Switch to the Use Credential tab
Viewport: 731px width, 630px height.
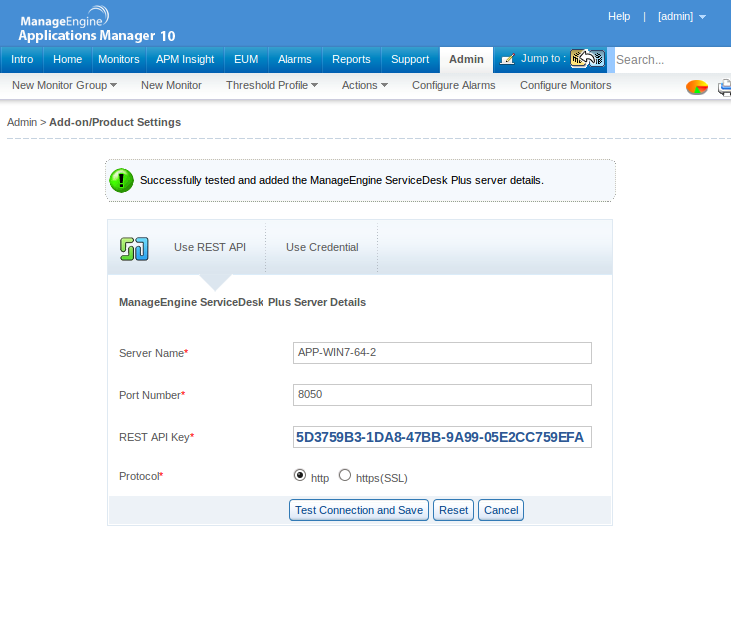click(x=322, y=247)
